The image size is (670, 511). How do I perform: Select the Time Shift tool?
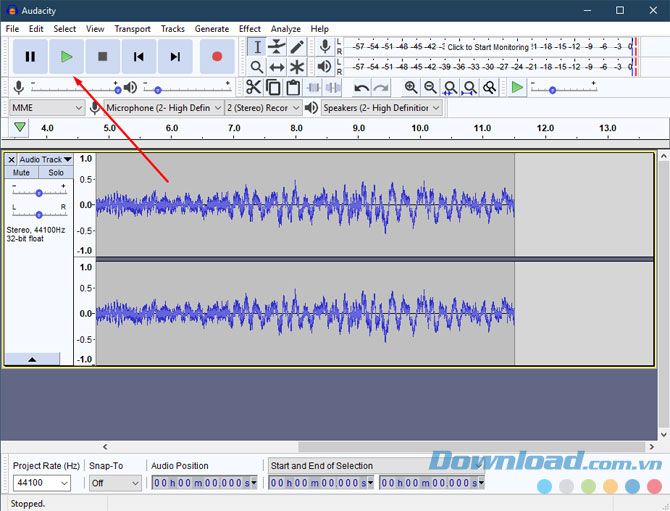(277, 67)
